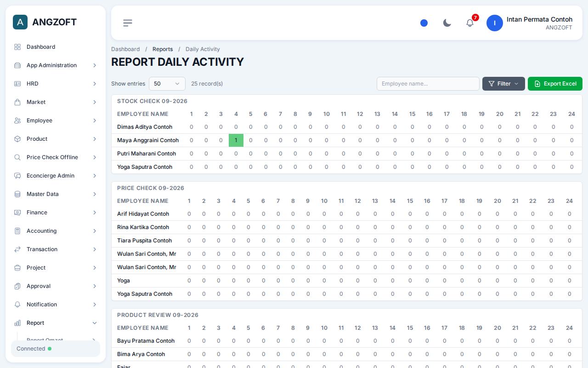Click the Market bag icon
The image size is (588, 368).
[17, 102]
